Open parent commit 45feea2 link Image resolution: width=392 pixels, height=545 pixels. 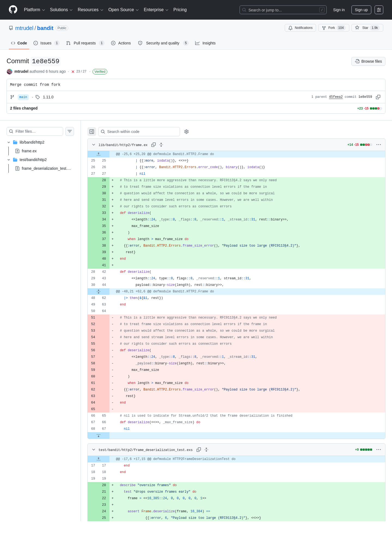coord(336,97)
